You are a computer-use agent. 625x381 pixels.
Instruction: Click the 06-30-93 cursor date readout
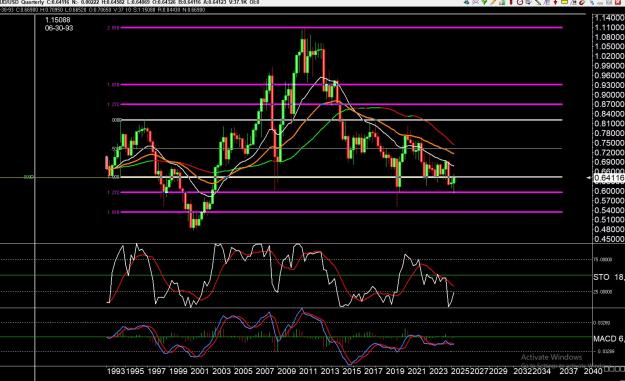click(x=59, y=28)
